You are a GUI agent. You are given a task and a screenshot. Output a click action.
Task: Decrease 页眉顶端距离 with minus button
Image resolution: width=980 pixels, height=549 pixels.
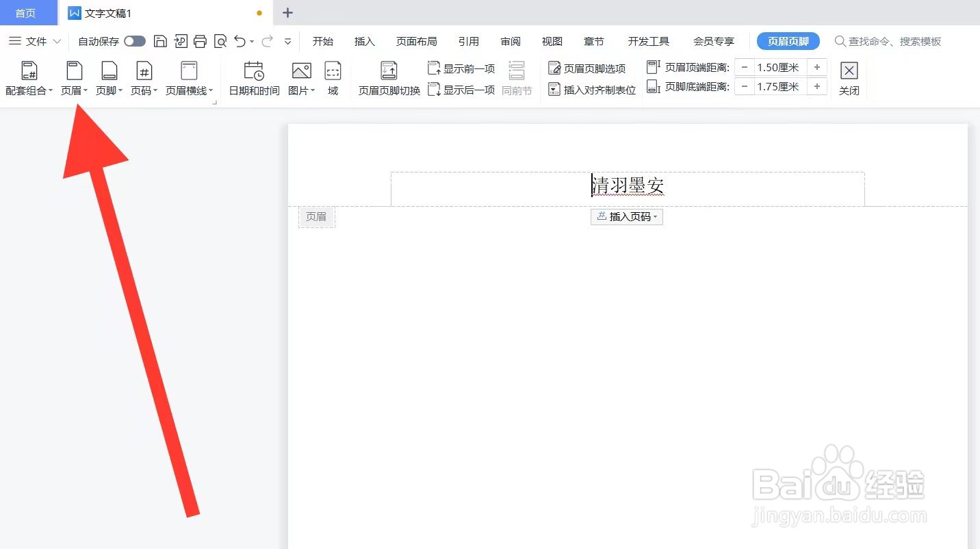745,67
